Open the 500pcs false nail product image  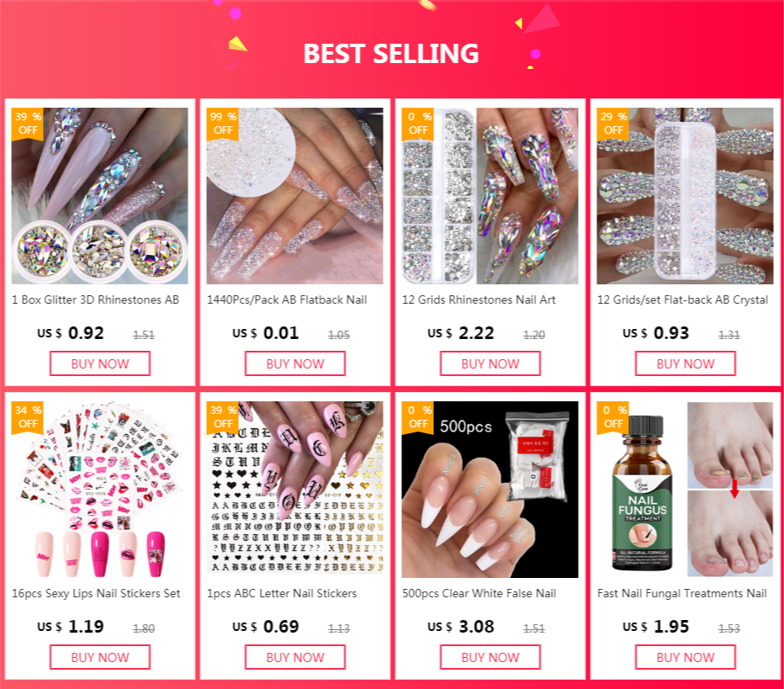tap(490, 490)
